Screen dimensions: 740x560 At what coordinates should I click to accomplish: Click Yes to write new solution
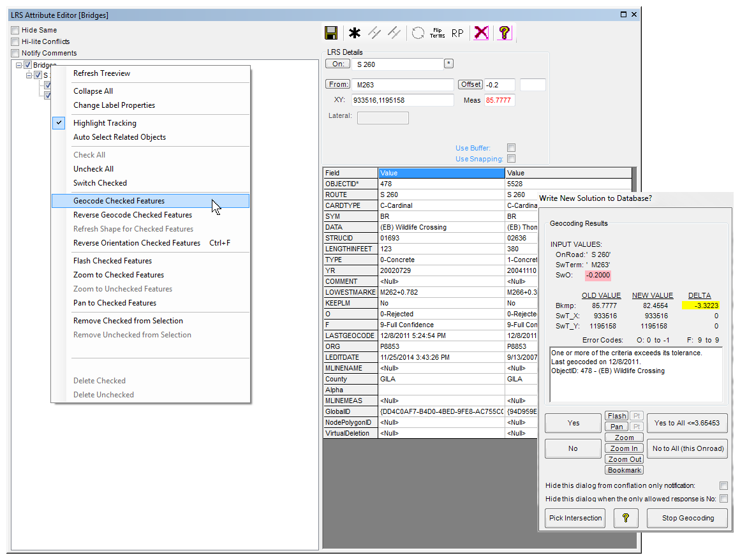click(573, 423)
